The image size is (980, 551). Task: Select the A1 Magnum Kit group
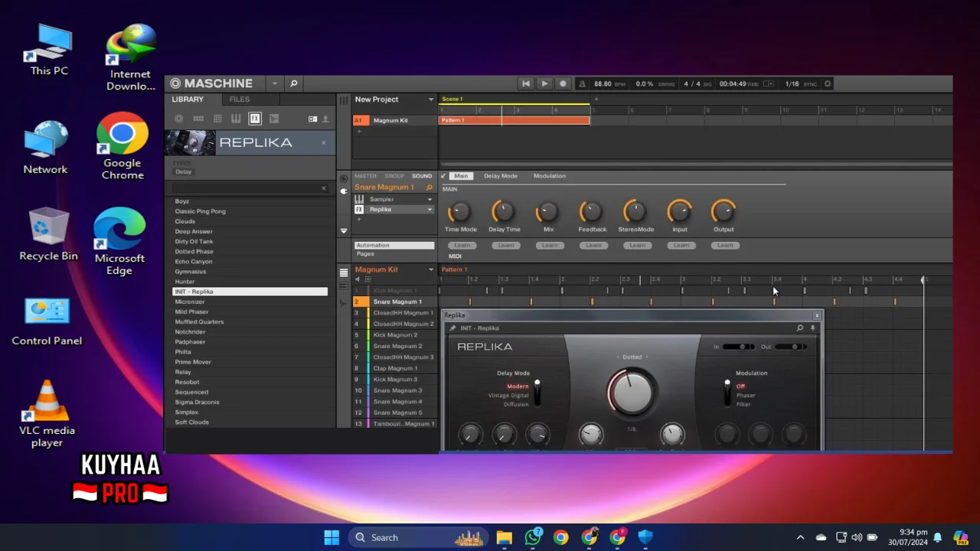394,120
